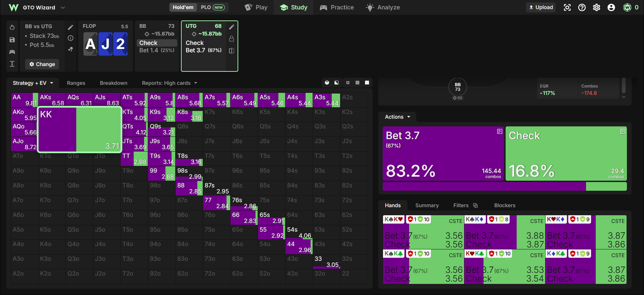The height and width of the screenshot is (295, 644).
Task: Select the AKs cell in the hand matrix
Action: click(x=52, y=100)
